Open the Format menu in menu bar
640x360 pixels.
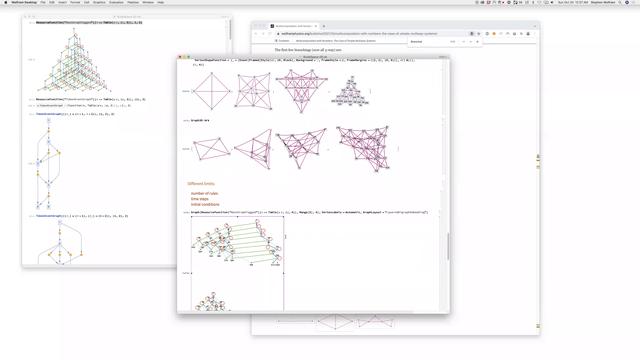click(x=75, y=2)
